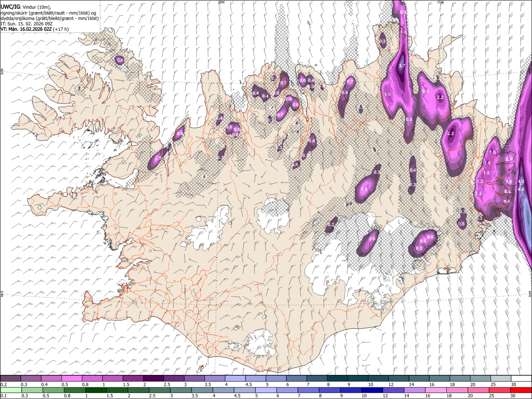Click the pink 18 swatch in the lower legend row
Image resolution: width=532 pixels, height=399 pixels.
458,390
